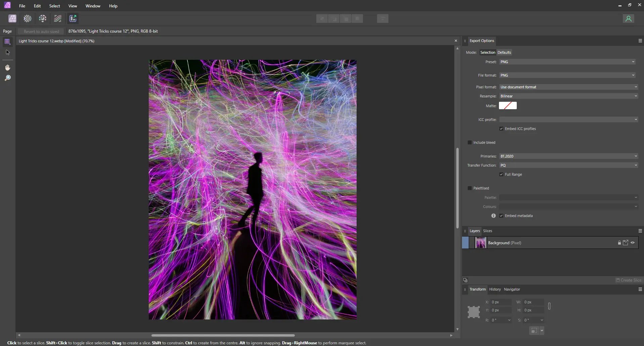Switch to the Slices tab

(488, 231)
